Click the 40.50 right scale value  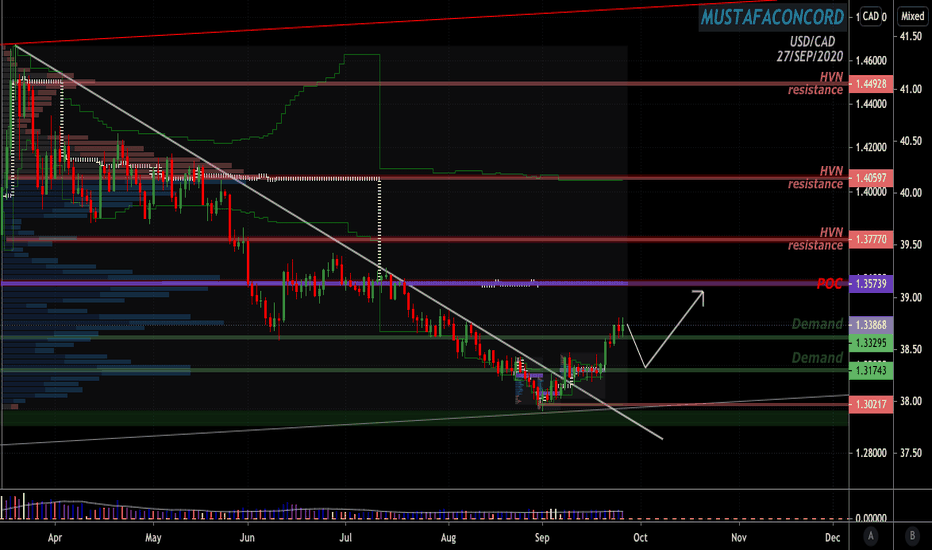click(911, 141)
